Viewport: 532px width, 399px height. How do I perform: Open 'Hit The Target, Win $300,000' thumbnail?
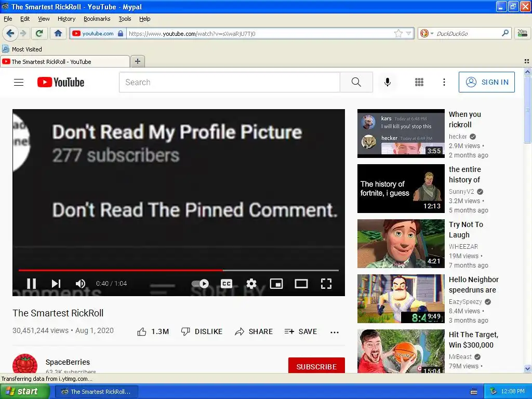click(x=401, y=351)
